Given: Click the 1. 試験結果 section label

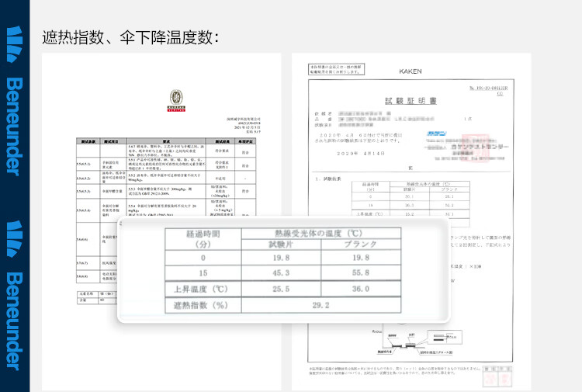Looking at the screenshot, I should (328, 179).
